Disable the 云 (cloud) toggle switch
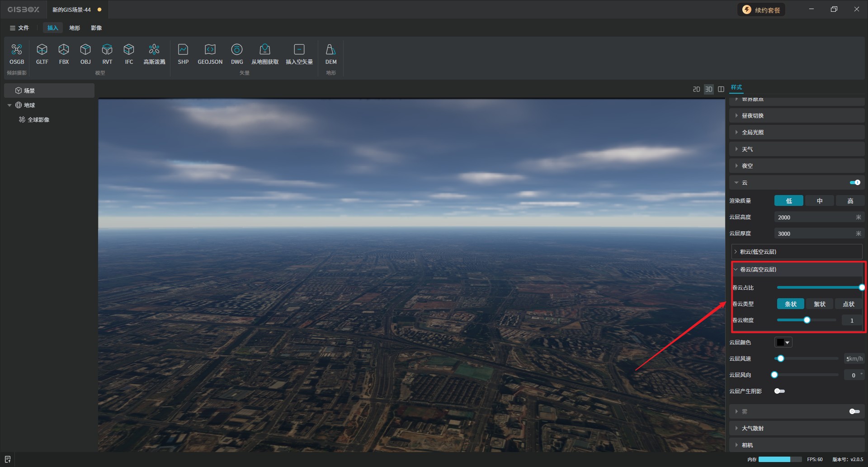Screen dimensions: 868x467 pyautogui.click(x=855, y=182)
